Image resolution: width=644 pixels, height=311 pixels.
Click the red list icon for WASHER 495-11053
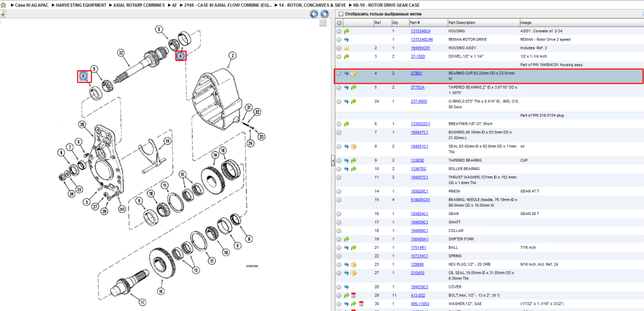[x=360, y=304]
